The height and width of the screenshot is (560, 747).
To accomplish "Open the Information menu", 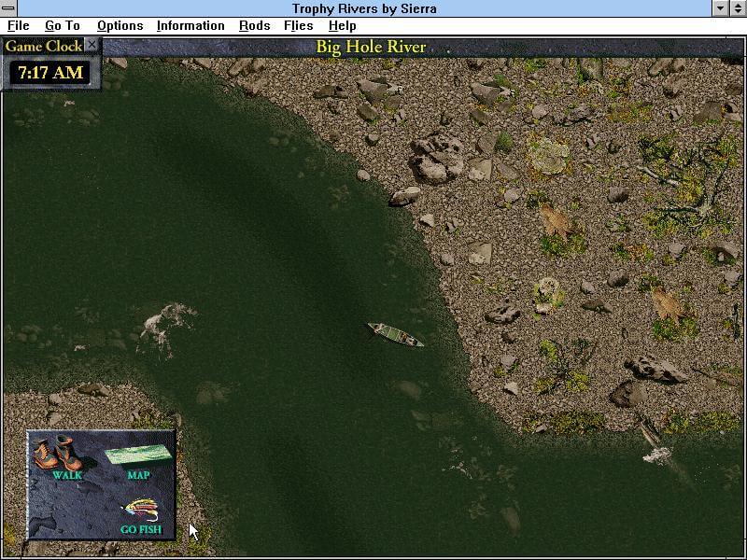I will coord(190,26).
